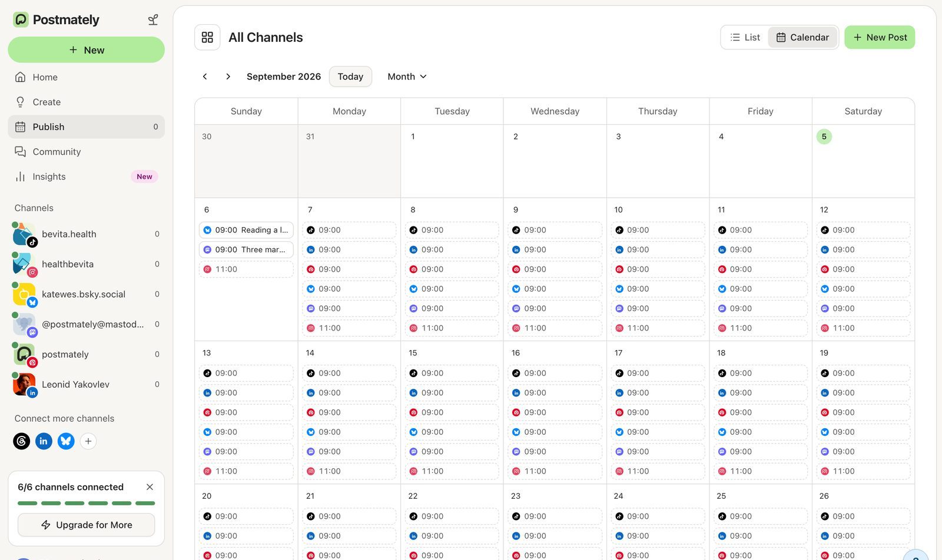Open the Home section
The image size is (942, 560).
(87, 77)
